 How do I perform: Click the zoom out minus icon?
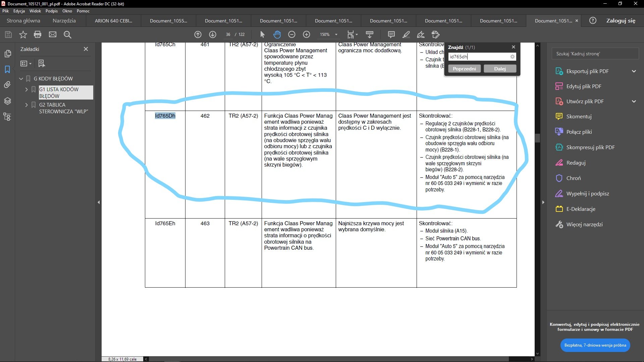292,35
